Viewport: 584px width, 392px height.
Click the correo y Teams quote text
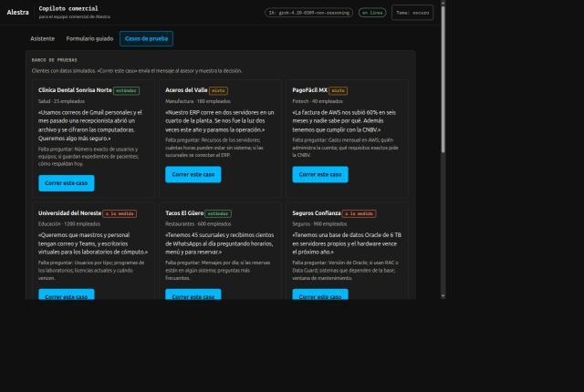coord(93,243)
